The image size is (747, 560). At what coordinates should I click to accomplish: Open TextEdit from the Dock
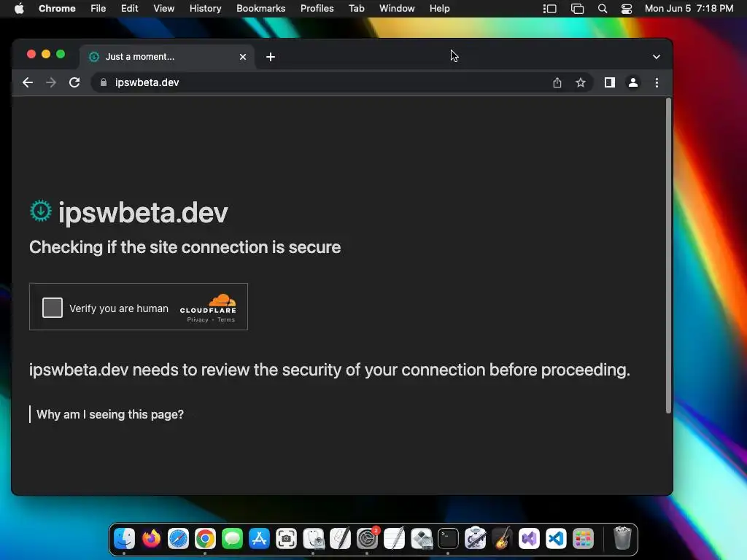(x=394, y=539)
